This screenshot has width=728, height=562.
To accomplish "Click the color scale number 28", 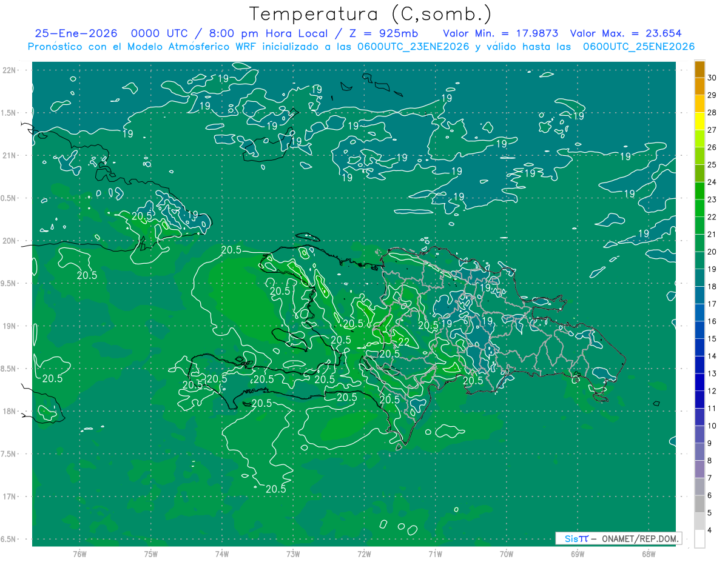I will (x=712, y=112).
